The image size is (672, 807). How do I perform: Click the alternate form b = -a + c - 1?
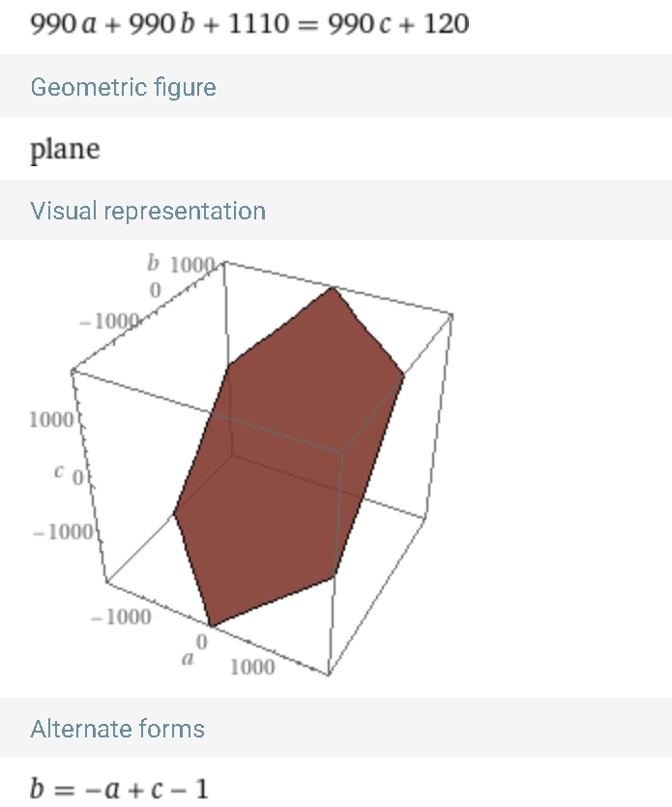click(x=119, y=789)
